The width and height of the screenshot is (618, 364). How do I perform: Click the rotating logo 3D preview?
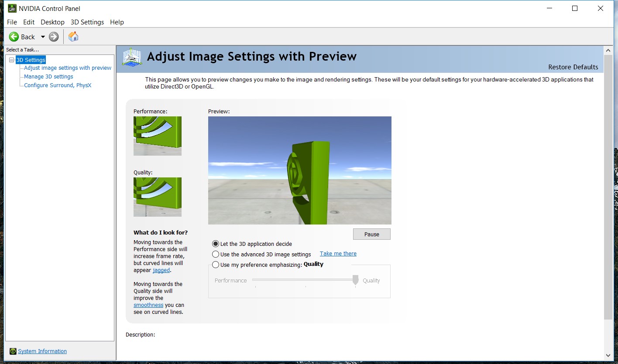tap(300, 170)
